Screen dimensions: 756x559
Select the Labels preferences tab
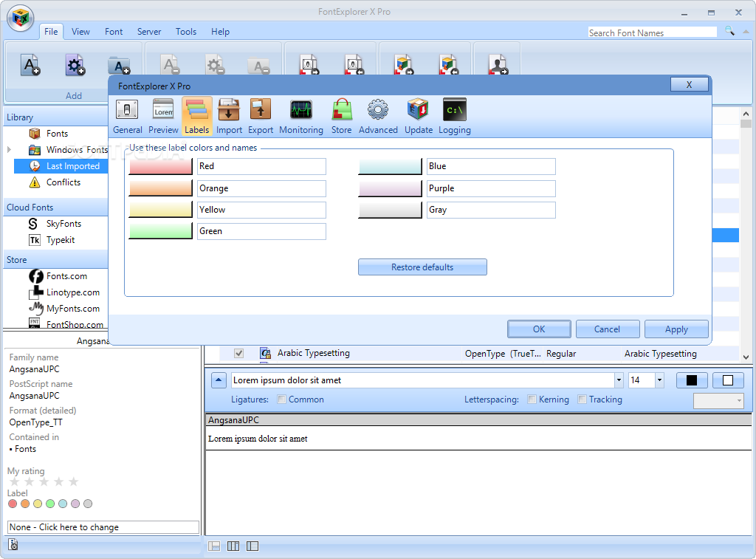point(196,116)
